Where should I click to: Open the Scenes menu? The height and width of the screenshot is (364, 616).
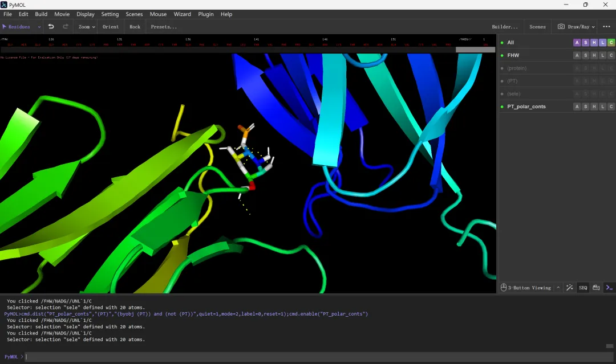click(135, 14)
